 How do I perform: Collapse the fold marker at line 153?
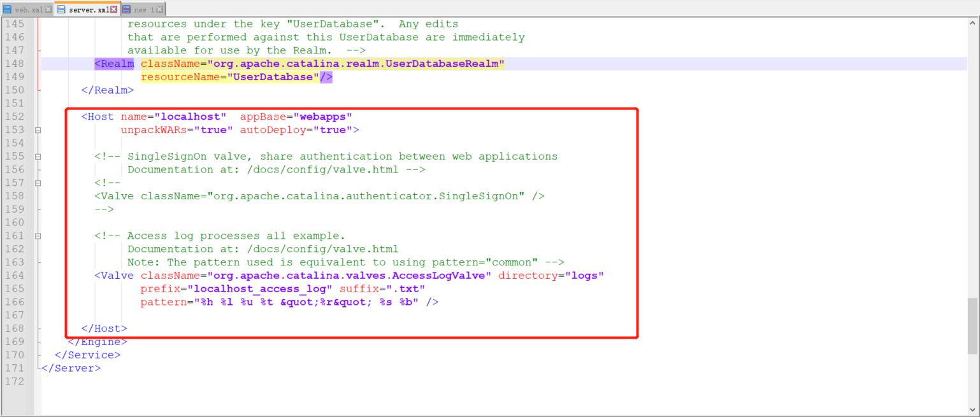38,130
